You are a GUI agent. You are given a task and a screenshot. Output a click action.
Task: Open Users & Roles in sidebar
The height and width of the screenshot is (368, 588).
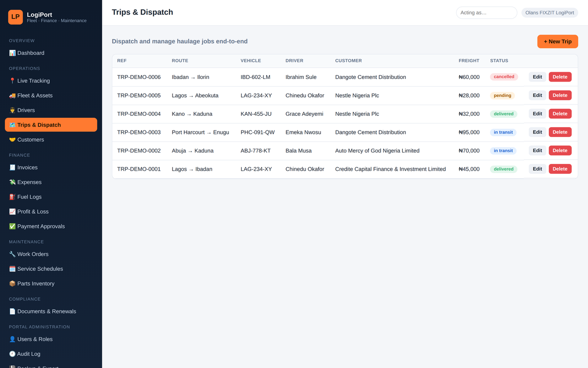pyautogui.click(x=51, y=340)
